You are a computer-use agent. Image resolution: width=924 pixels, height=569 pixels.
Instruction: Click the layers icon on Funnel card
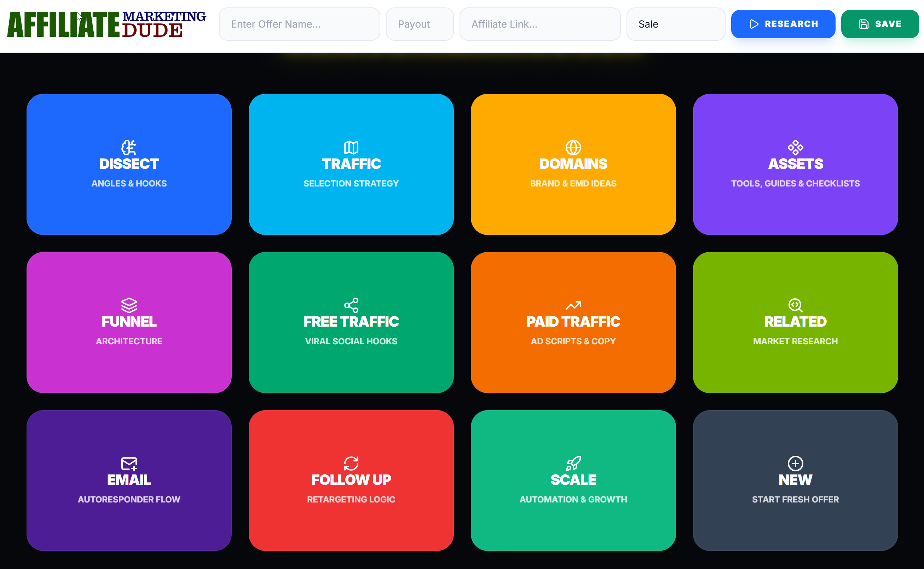click(x=129, y=305)
